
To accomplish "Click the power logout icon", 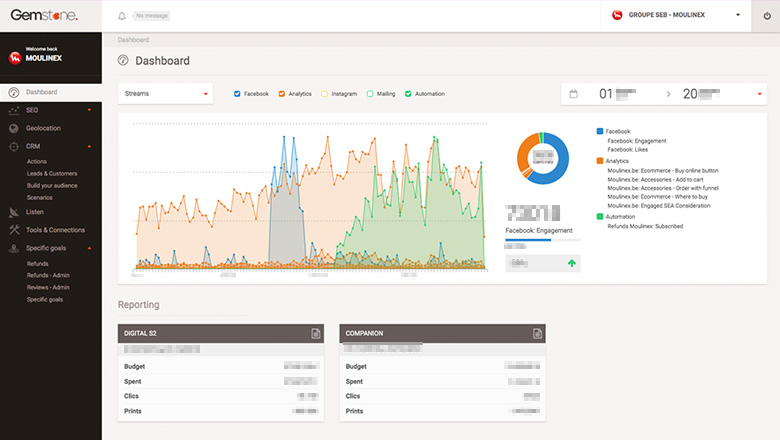I will (767, 16).
